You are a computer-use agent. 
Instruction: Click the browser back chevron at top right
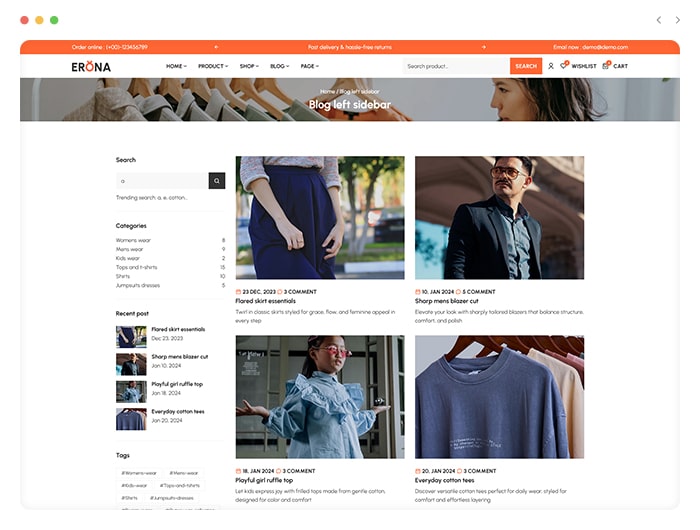(x=658, y=20)
